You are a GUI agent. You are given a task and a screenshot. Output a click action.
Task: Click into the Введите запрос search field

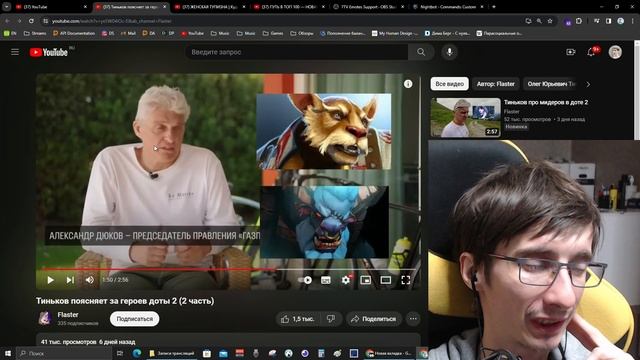(297, 52)
